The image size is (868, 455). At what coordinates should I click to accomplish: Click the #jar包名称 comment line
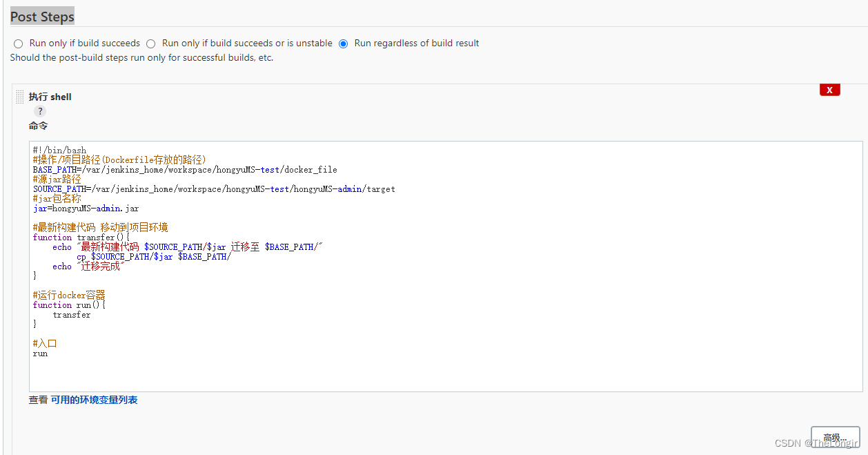pyautogui.click(x=57, y=198)
